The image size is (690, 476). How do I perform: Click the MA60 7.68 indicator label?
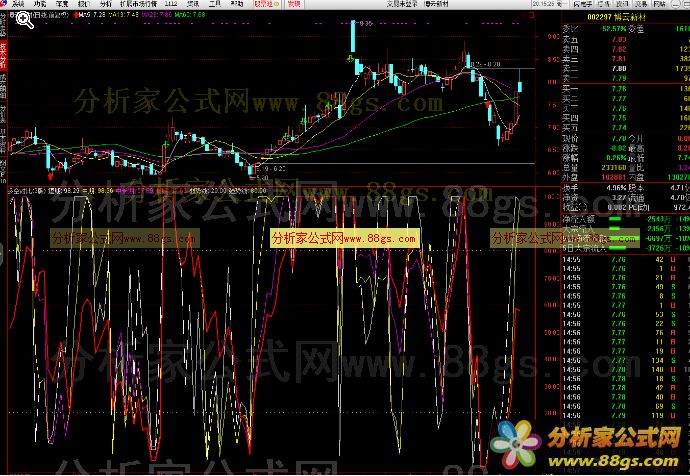click(x=189, y=15)
